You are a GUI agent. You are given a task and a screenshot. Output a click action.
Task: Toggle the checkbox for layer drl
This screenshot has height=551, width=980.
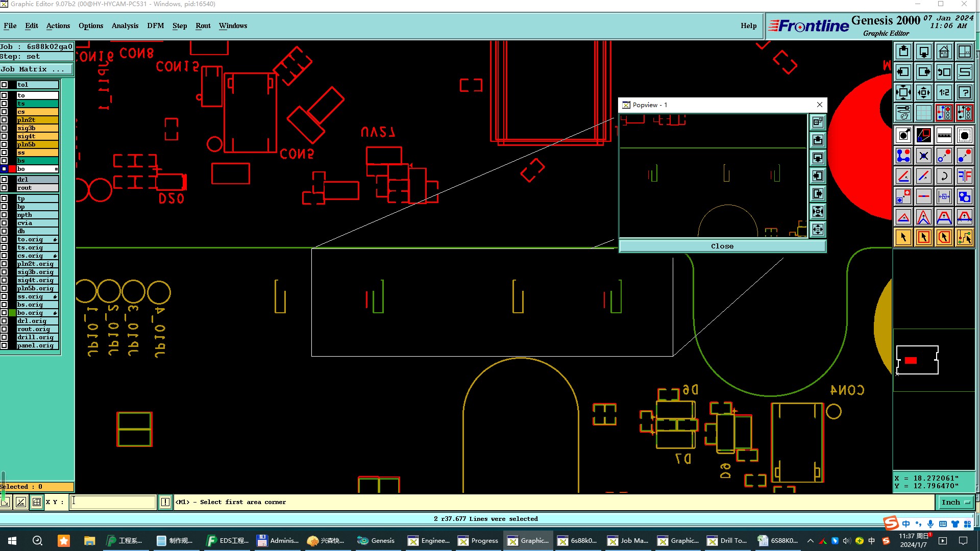(4, 180)
